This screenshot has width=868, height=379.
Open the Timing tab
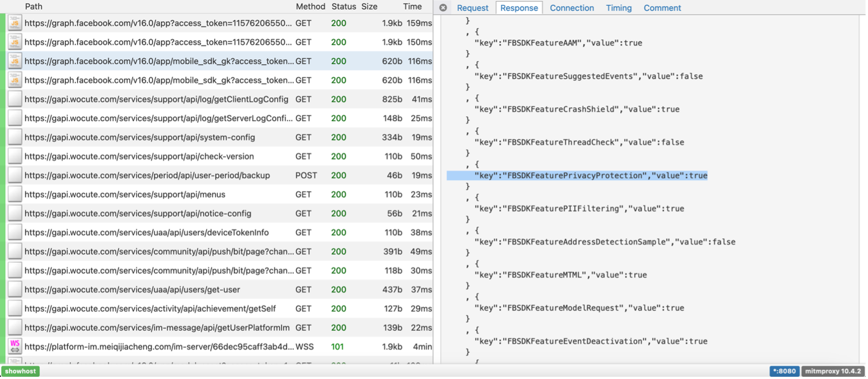tap(619, 8)
